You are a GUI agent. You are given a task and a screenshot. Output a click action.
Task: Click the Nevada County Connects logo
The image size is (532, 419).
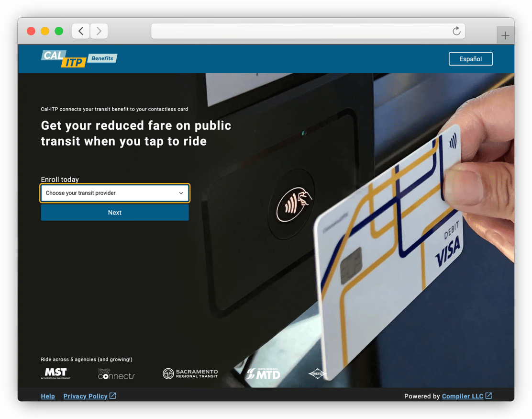[116, 374]
